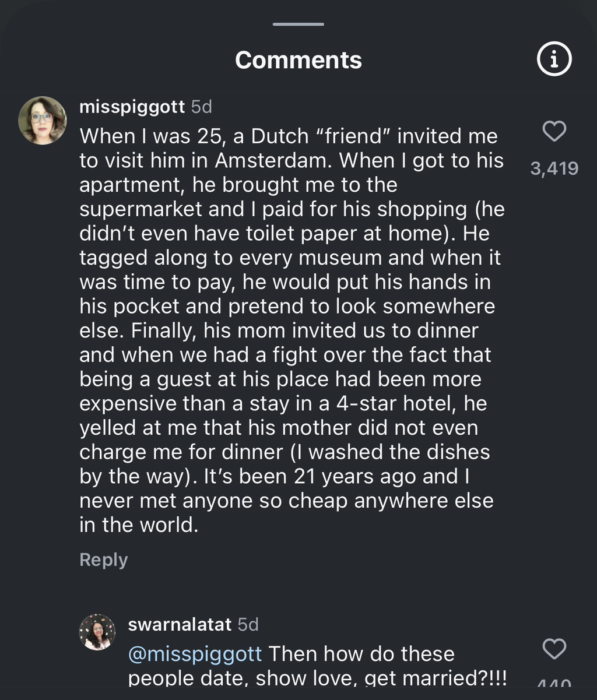The image size is (597, 700).
Task: Like swarnalatat's reply with the heart
Action: tap(554, 648)
